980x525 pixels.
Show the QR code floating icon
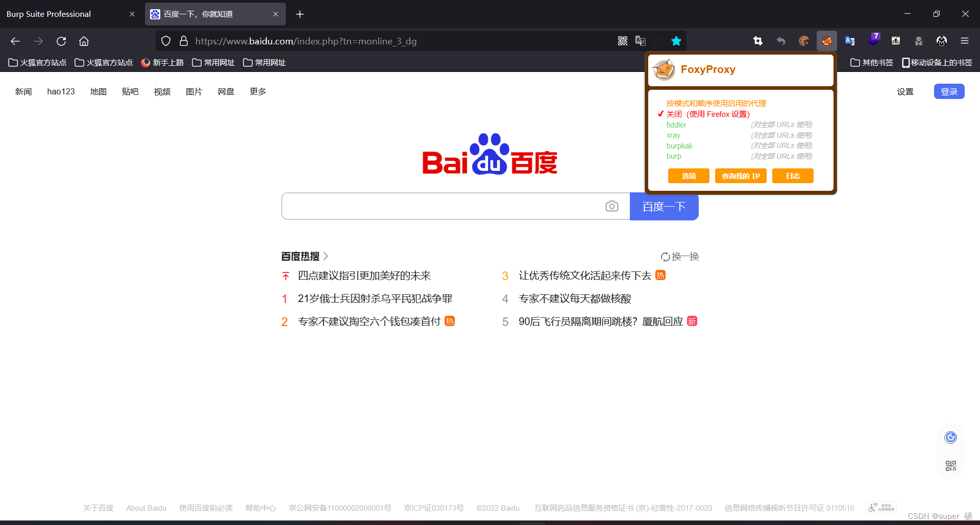[950, 466]
